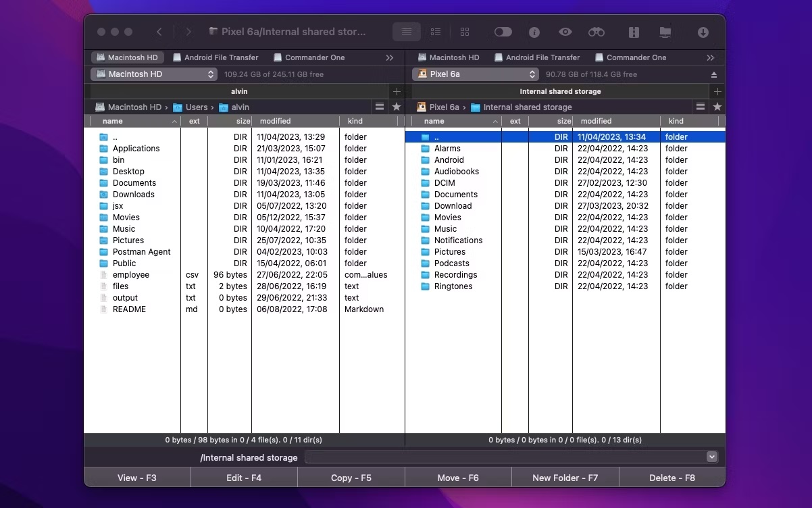Eject the Pixel 6a device
The width and height of the screenshot is (812, 508).
(714, 74)
